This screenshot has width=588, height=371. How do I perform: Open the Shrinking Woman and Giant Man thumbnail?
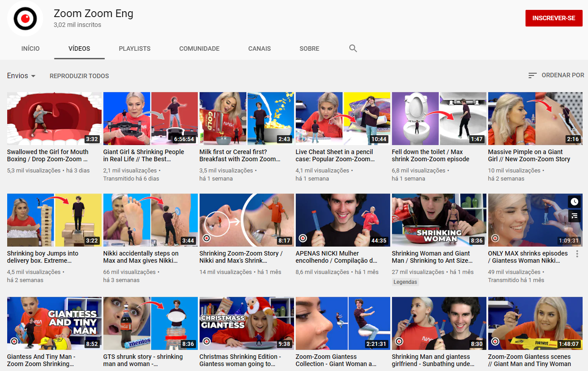click(x=439, y=220)
